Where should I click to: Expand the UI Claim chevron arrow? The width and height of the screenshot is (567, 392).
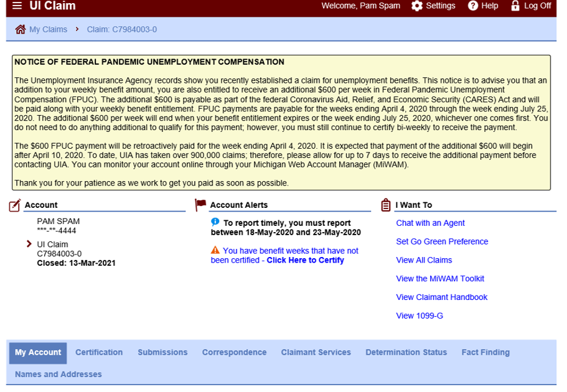click(29, 244)
